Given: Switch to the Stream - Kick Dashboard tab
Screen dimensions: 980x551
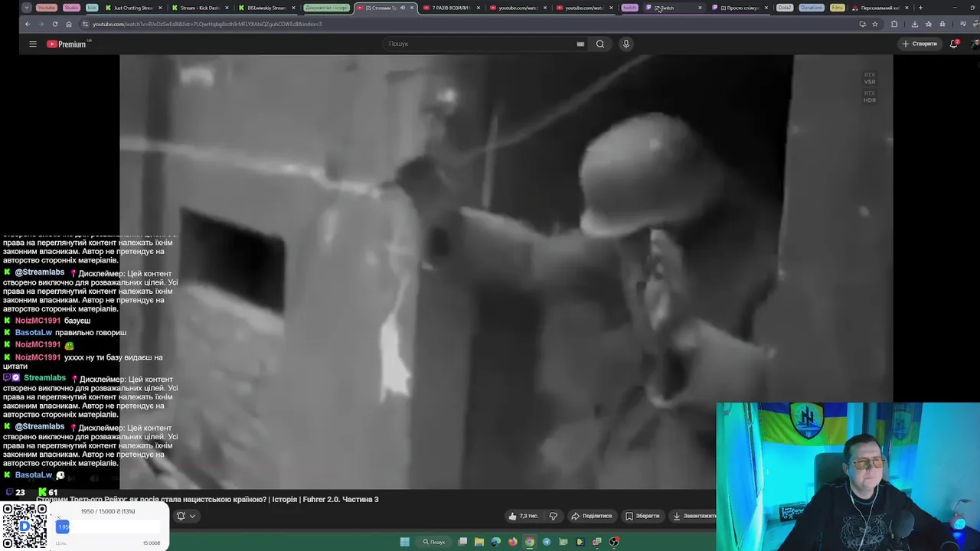Looking at the screenshot, I should click(201, 8).
